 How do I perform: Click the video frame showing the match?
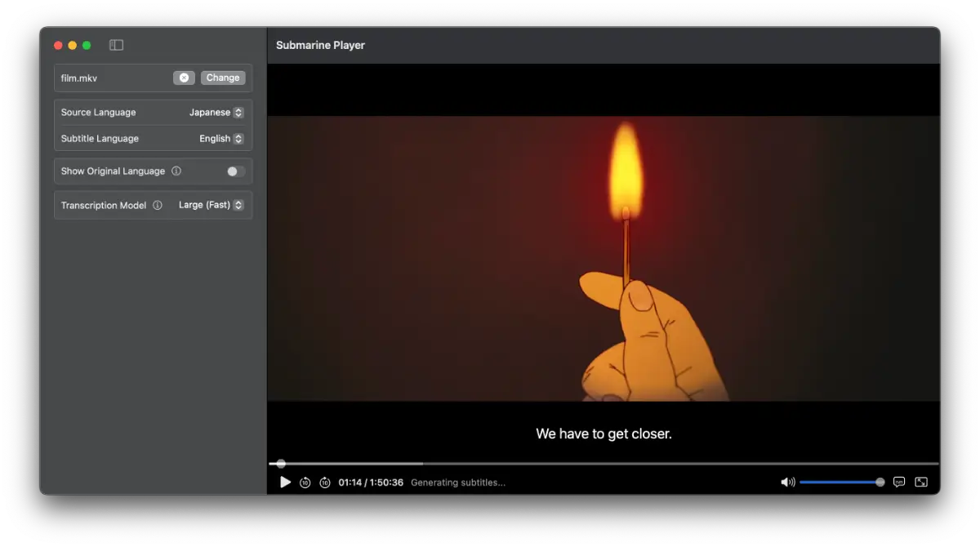603,258
